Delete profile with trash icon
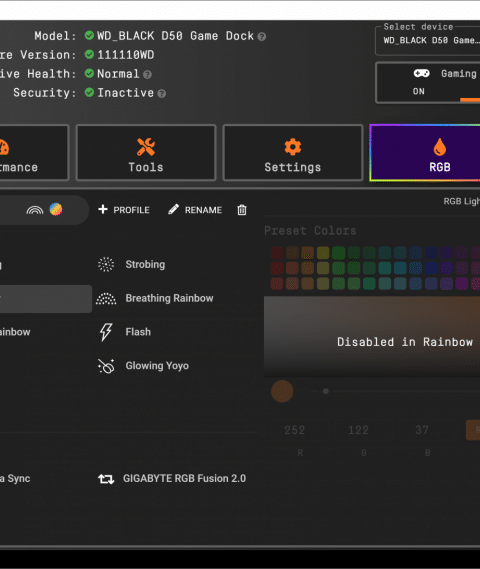 (242, 210)
